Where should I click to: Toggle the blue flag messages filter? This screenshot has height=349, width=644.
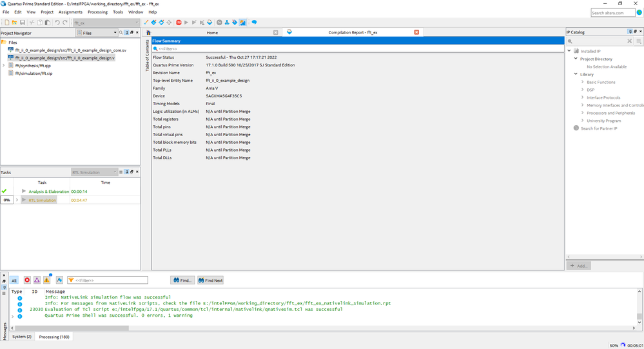[x=59, y=280]
